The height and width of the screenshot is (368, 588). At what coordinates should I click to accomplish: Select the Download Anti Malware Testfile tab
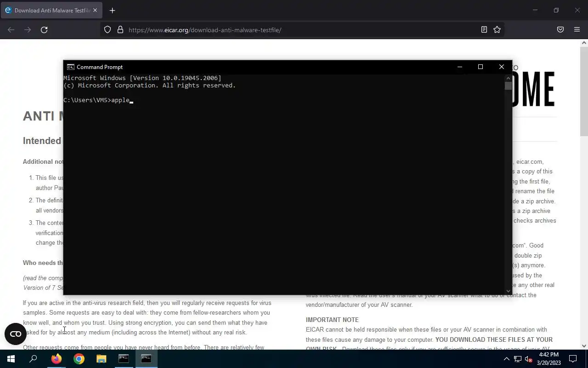(51, 10)
